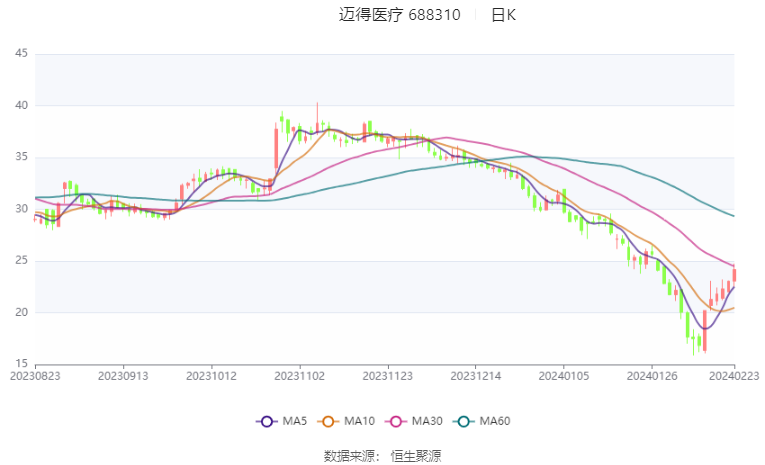Click the 20230823 x-axis date label

tap(36, 376)
